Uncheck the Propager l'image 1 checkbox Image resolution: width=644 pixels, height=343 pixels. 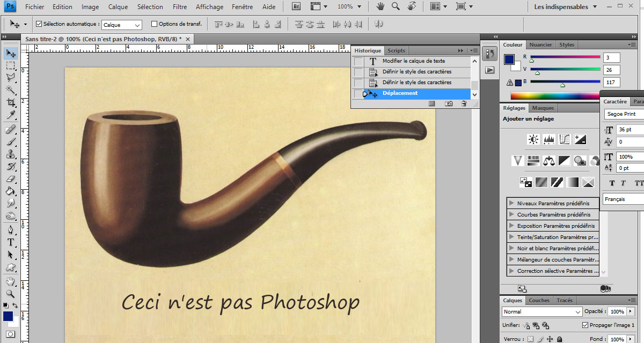[x=585, y=325]
